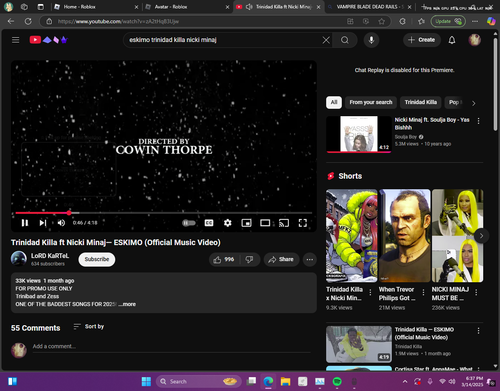The width and height of the screenshot is (500, 391).
Task: Open the options menu for Yas Bishhh video
Action: click(478, 121)
